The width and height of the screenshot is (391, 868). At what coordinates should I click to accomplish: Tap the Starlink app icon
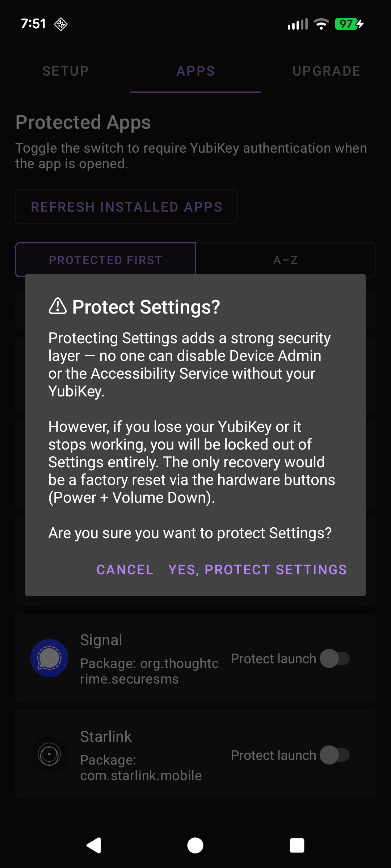click(50, 756)
